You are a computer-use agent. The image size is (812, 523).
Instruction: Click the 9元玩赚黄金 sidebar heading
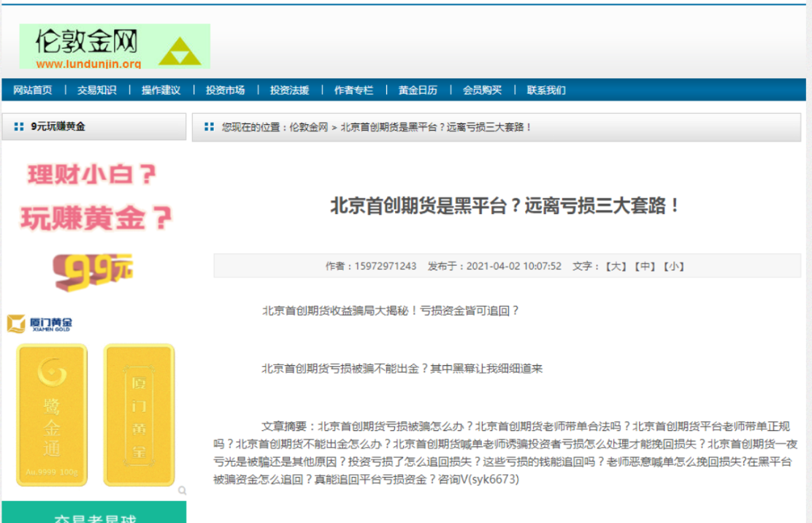pos(58,126)
